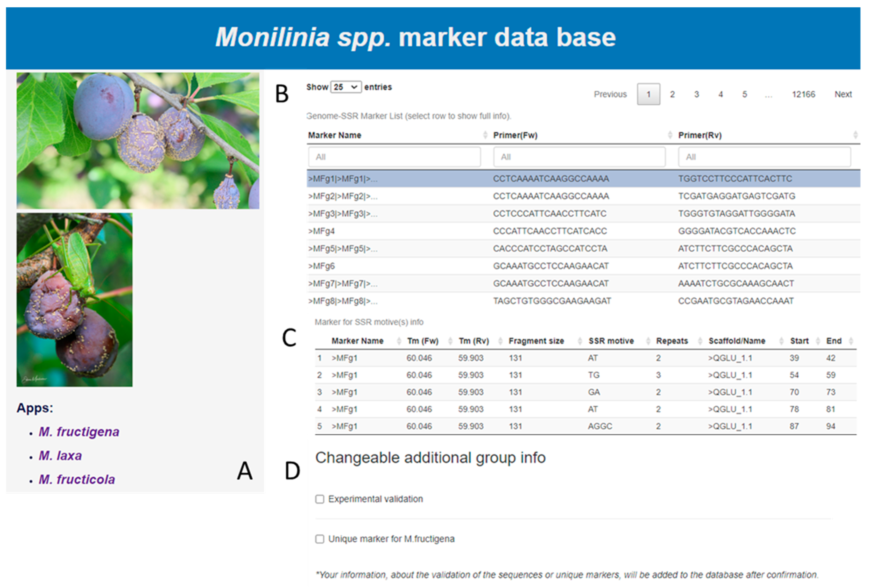The height and width of the screenshot is (588, 869).
Task: Sort SSR table by Repeats icon
Action: pos(700,341)
